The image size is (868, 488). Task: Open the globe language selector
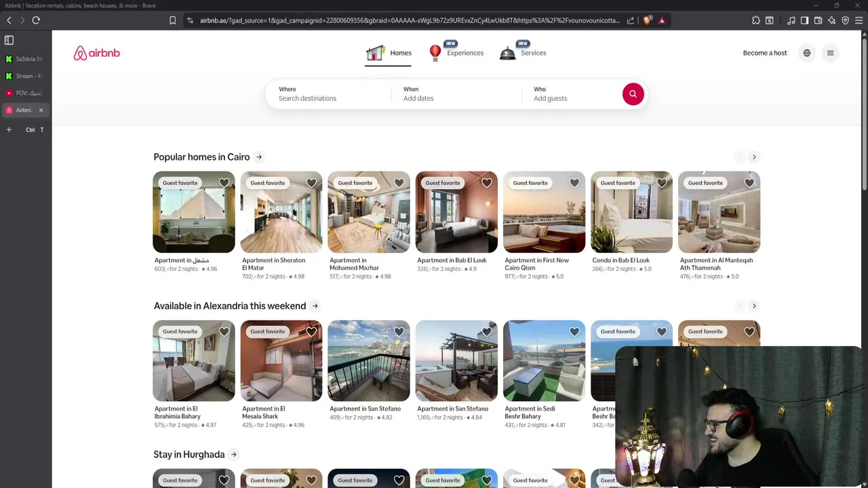tap(806, 53)
